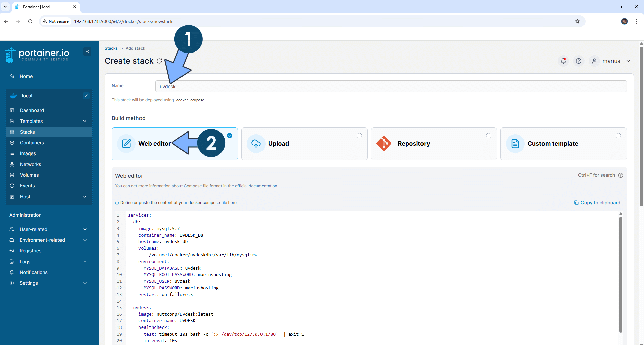This screenshot has width=644, height=345.
Task: Open the browser profile avatar
Action: coord(625,21)
